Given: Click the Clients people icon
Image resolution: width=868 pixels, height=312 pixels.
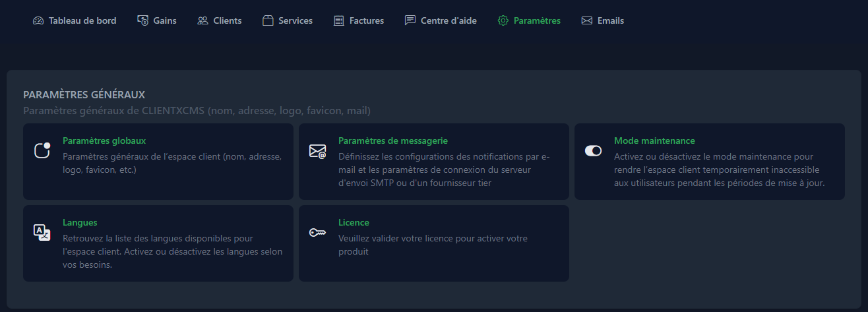Looking at the screenshot, I should point(202,20).
